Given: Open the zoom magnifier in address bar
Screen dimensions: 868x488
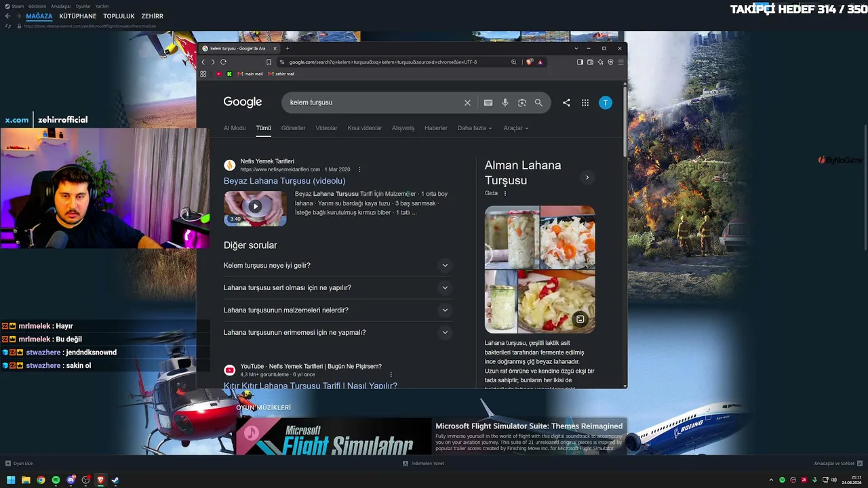Looking at the screenshot, I should click(x=514, y=62).
